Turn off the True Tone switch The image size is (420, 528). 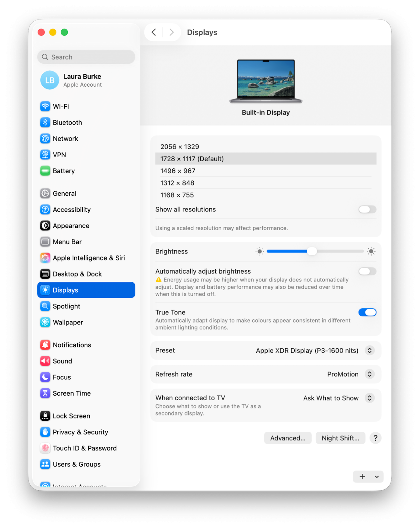(x=367, y=312)
